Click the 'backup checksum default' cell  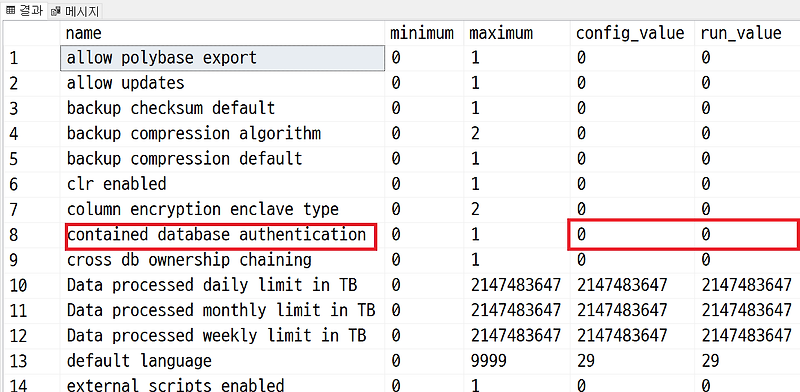point(222,108)
